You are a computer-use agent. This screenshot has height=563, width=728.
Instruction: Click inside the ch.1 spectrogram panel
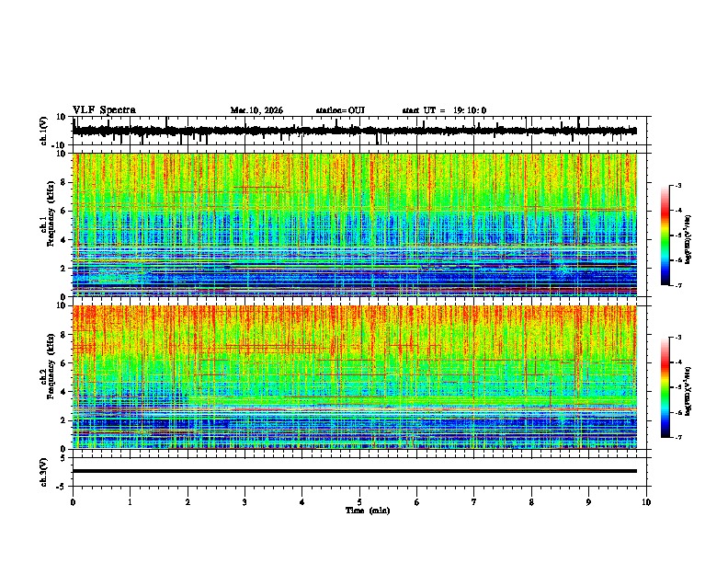point(355,224)
